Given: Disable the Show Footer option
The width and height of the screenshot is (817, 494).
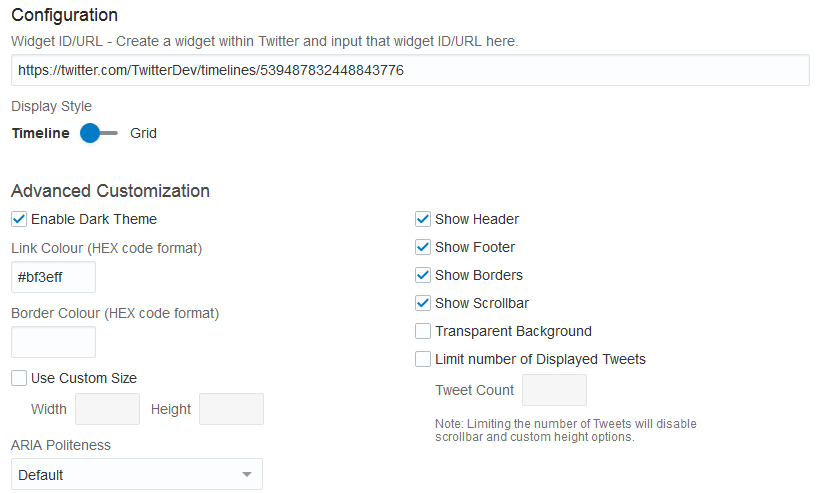Looking at the screenshot, I should tap(423, 247).
